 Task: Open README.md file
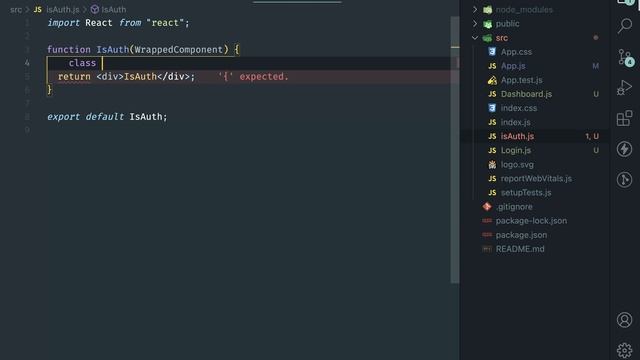coord(520,249)
